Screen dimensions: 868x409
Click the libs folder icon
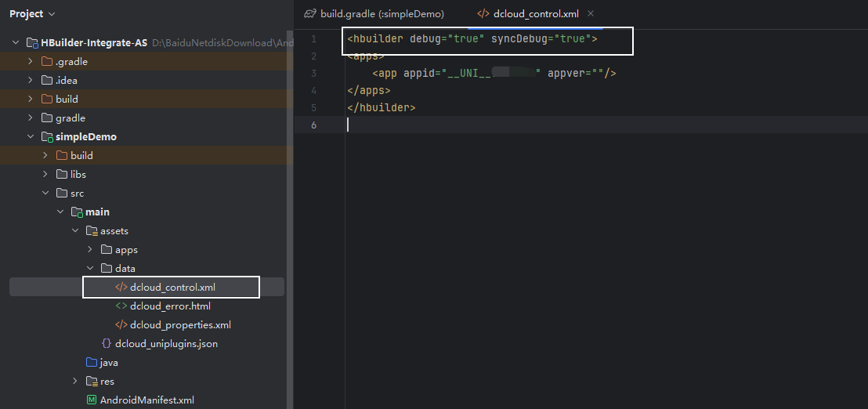coord(61,175)
